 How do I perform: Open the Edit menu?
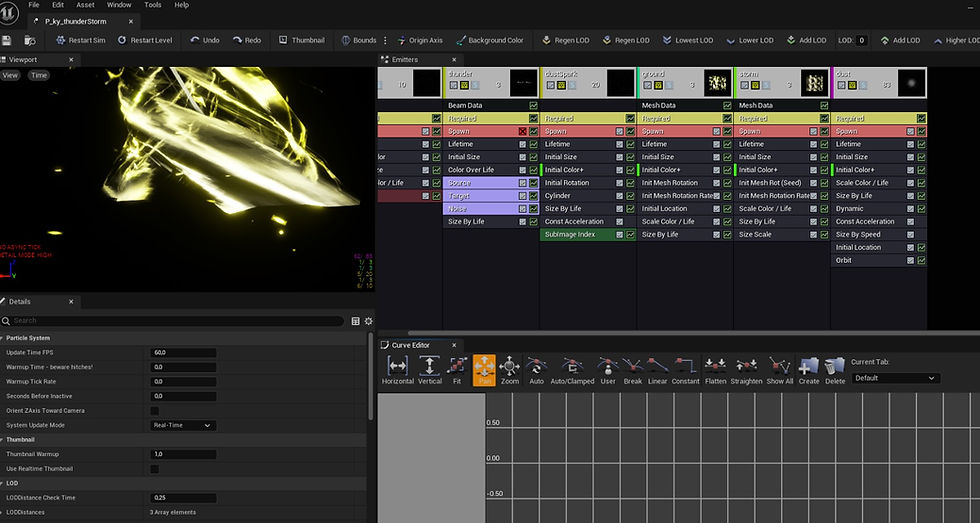click(58, 4)
